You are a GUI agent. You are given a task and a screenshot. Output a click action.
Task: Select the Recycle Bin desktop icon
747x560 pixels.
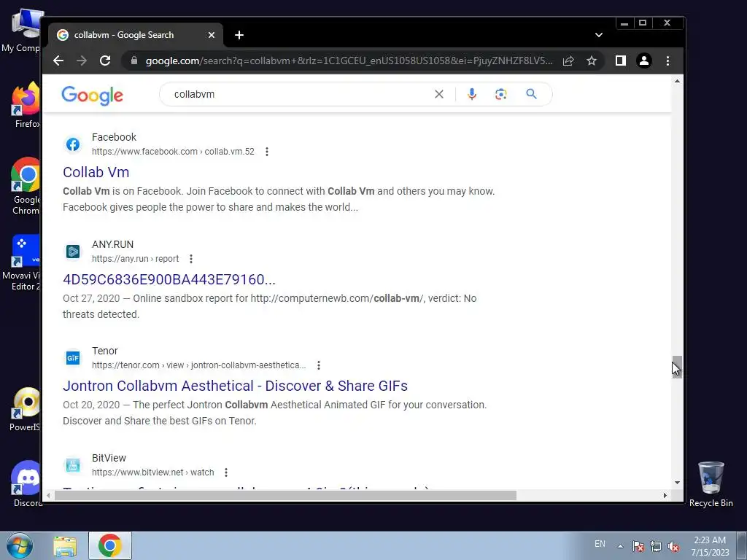pos(711,484)
